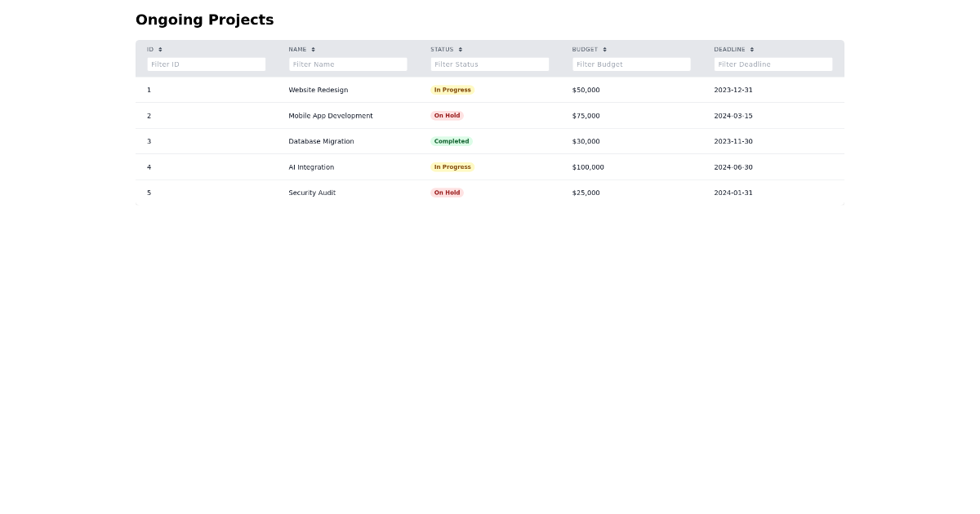Select the In Progress badge for Website Redesign
The height and width of the screenshot is (514, 980).
point(452,90)
